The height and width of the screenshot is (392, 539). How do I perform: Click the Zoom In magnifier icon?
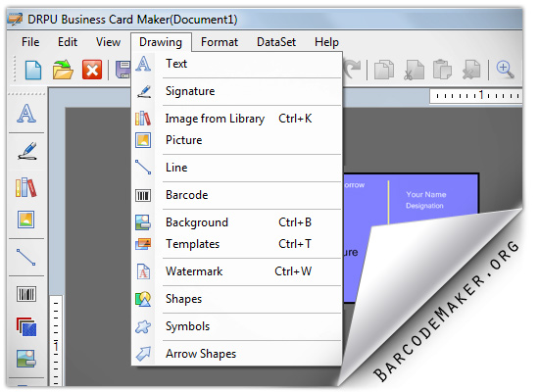505,70
